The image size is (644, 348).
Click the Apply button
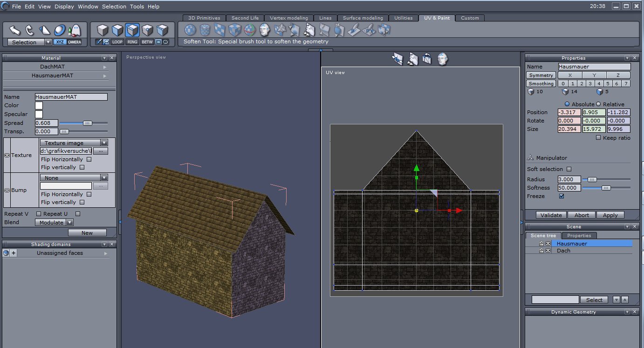[x=610, y=215]
